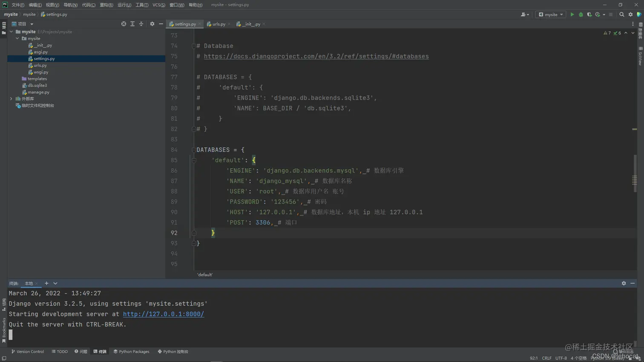Click the editor vertical scrollbar

click(x=635, y=174)
